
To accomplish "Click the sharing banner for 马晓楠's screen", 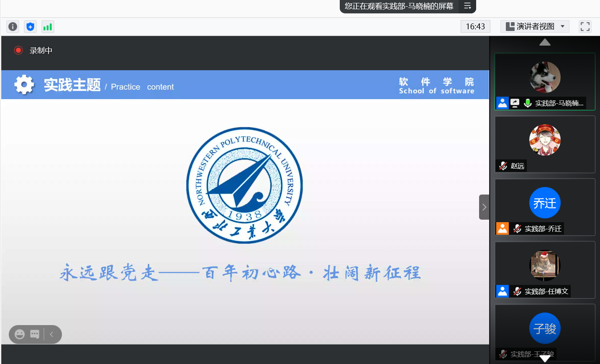I will 399,6.
